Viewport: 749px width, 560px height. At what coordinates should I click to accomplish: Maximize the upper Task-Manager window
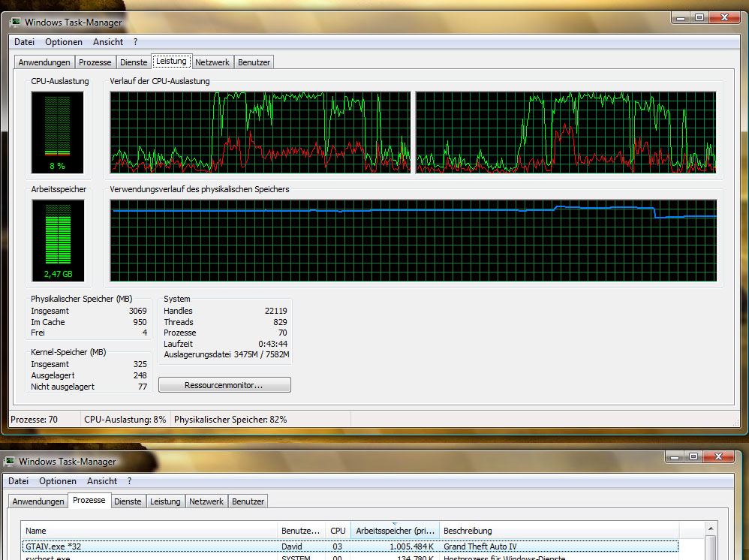(x=699, y=18)
